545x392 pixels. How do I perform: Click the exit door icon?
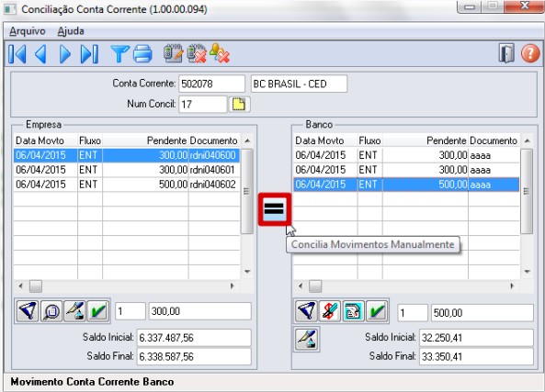506,53
